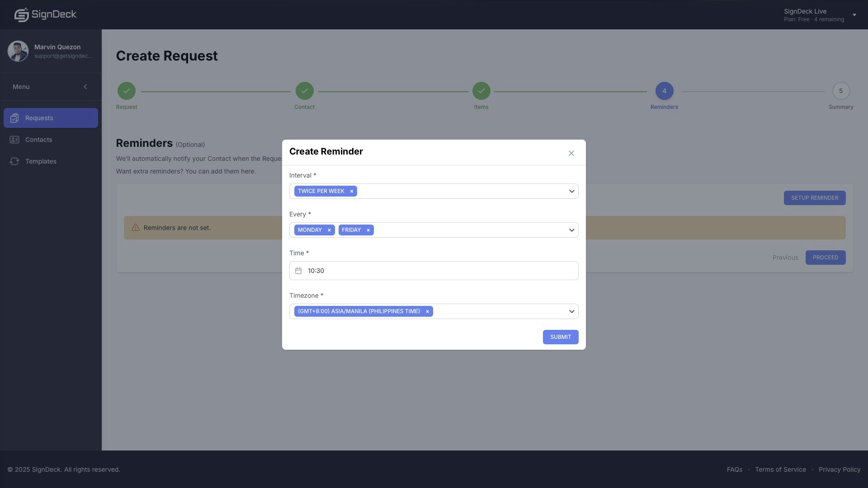The width and height of the screenshot is (868, 488).
Task: Expand the Every days dropdown
Action: pyautogui.click(x=571, y=230)
